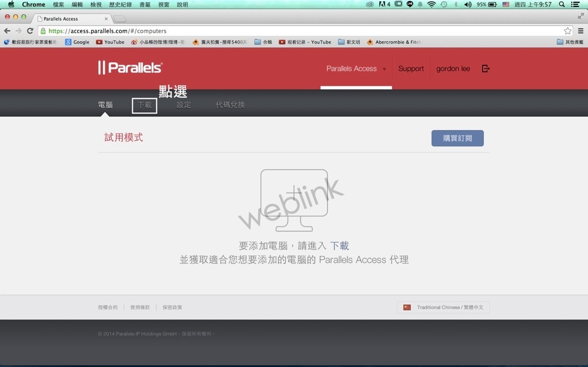The width and height of the screenshot is (588, 367).
Task: Open the 編輯 menu
Action: (77, 5)
